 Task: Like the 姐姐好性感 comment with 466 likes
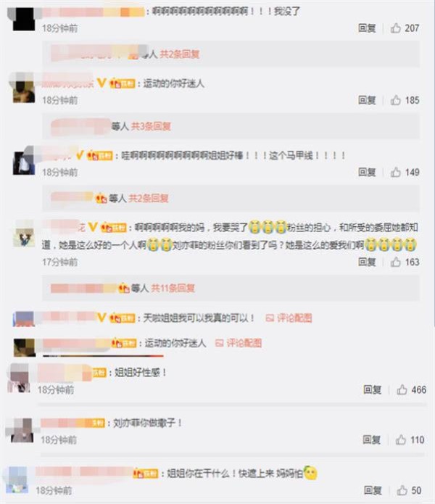point(402,389)
